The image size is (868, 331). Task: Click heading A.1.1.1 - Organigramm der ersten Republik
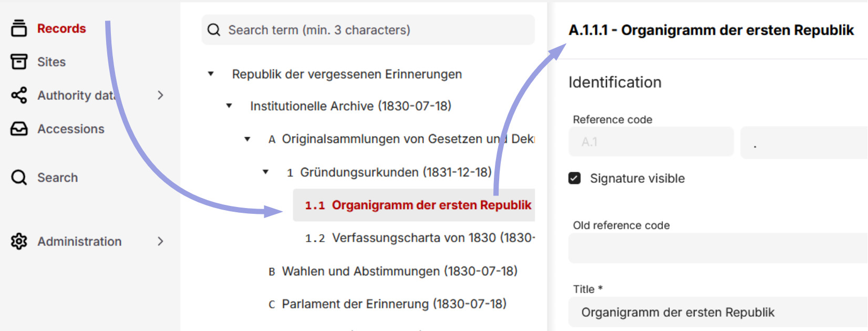(711, 30)
